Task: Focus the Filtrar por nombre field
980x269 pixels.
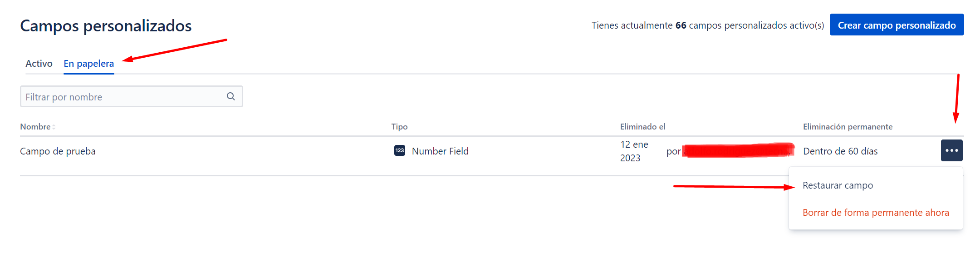Action: [x=122, y=97]
